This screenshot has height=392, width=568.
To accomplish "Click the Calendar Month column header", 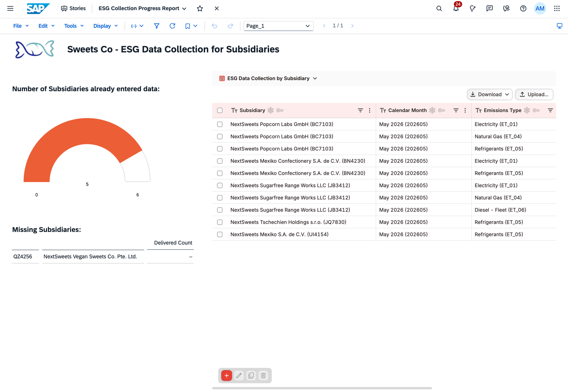I will tap(407, 111).
